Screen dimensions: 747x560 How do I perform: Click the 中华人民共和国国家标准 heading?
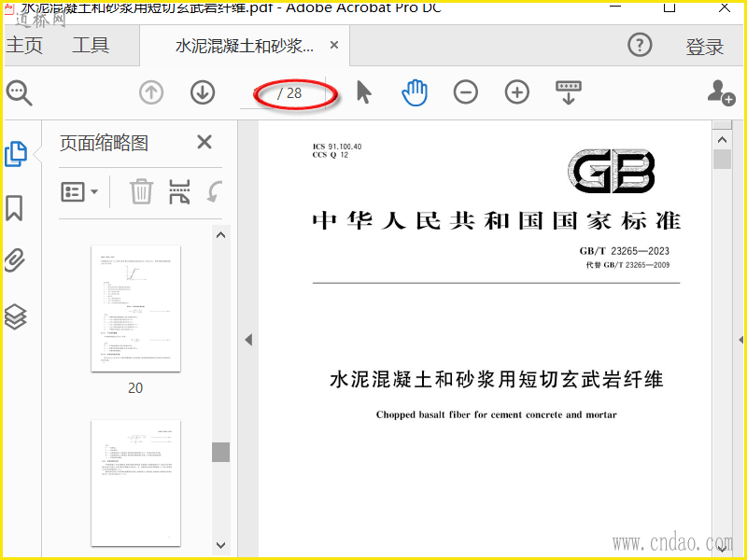tap(497, 221)
